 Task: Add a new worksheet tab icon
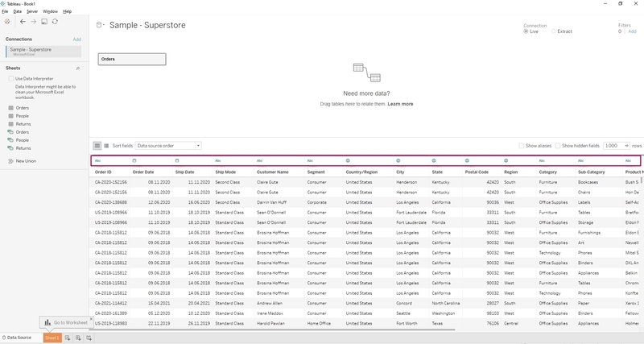click(68, 338)
